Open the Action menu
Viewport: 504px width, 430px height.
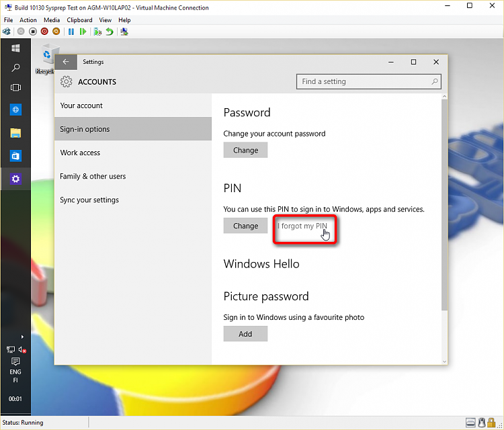(x=28, y=20)
